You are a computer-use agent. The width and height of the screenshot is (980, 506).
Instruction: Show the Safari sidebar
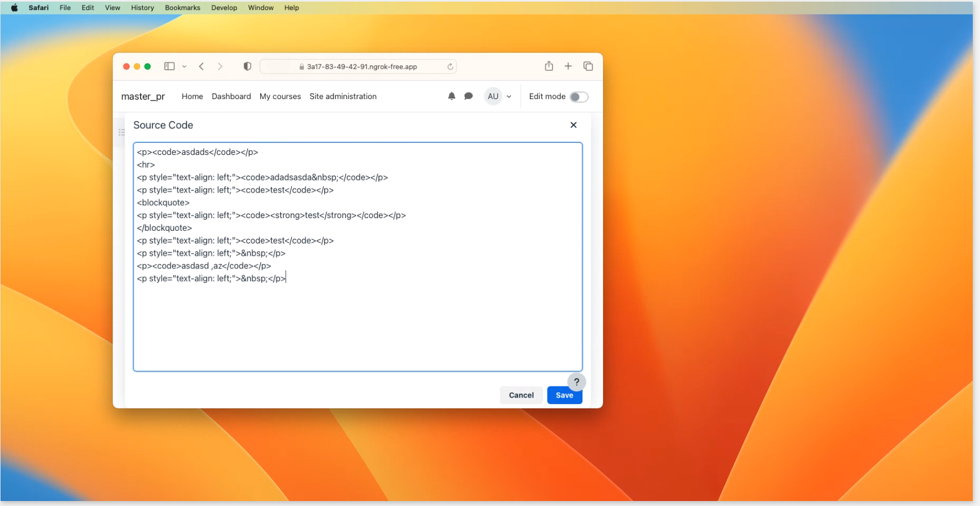(x=169, y=66)
